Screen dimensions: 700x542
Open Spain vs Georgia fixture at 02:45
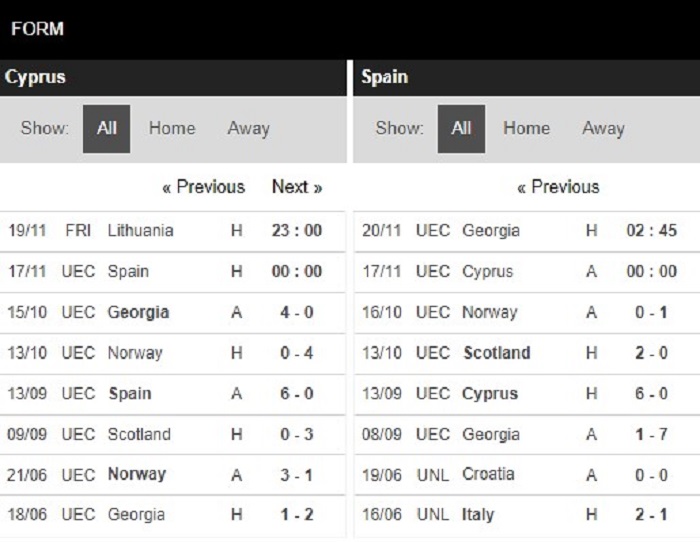point(527,231)
